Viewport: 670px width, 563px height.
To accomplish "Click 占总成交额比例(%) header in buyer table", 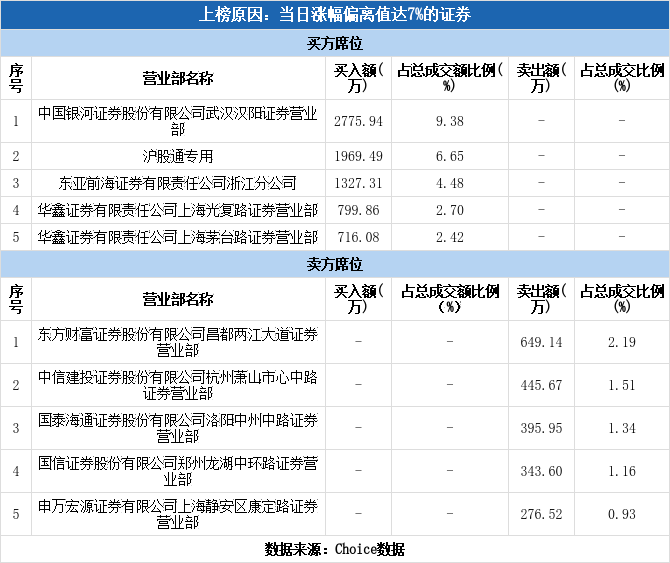I will (x=450, y=78).
